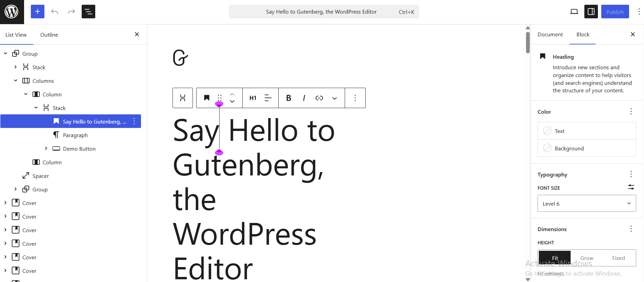Select parent Stack block in toolbar

[183, 98]
